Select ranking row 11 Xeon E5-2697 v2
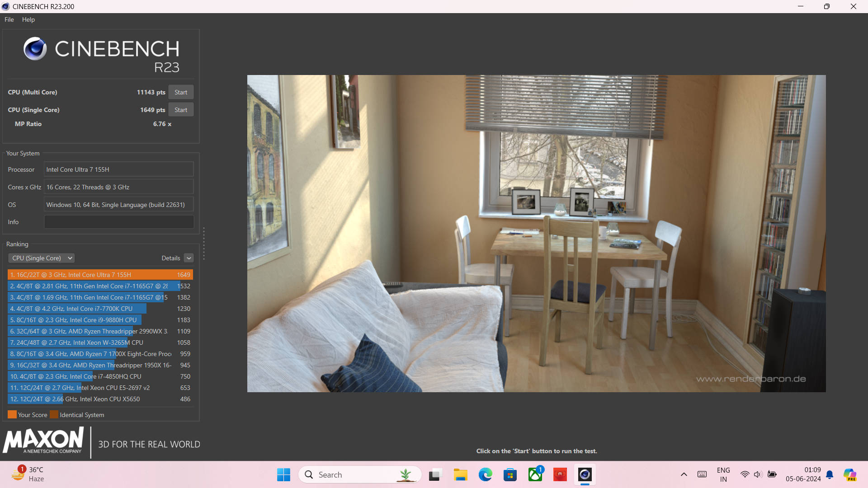This screenshot has width=868, height=488. [100, 388]
